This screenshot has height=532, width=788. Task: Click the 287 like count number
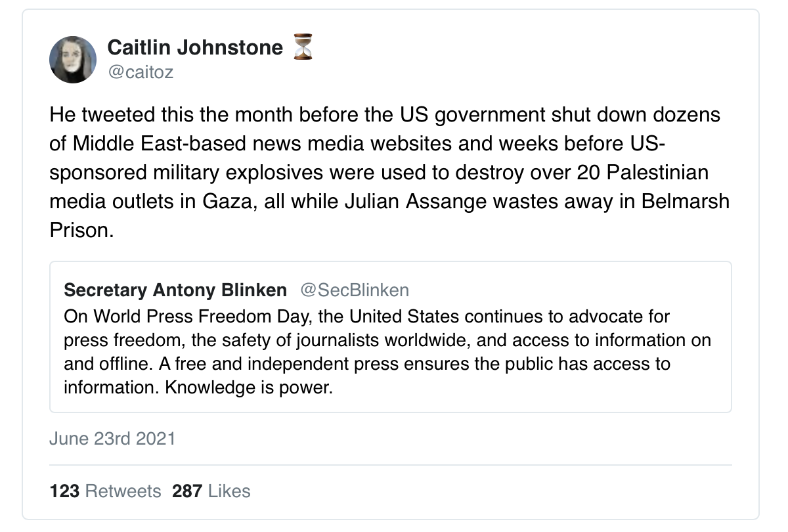(x=187, y=491)
